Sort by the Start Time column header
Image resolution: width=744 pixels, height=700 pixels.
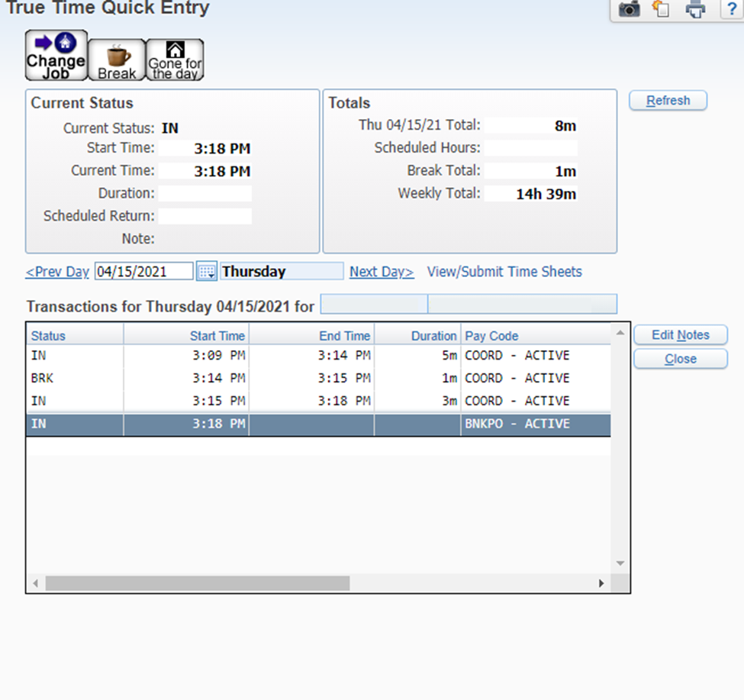point(186,336)
